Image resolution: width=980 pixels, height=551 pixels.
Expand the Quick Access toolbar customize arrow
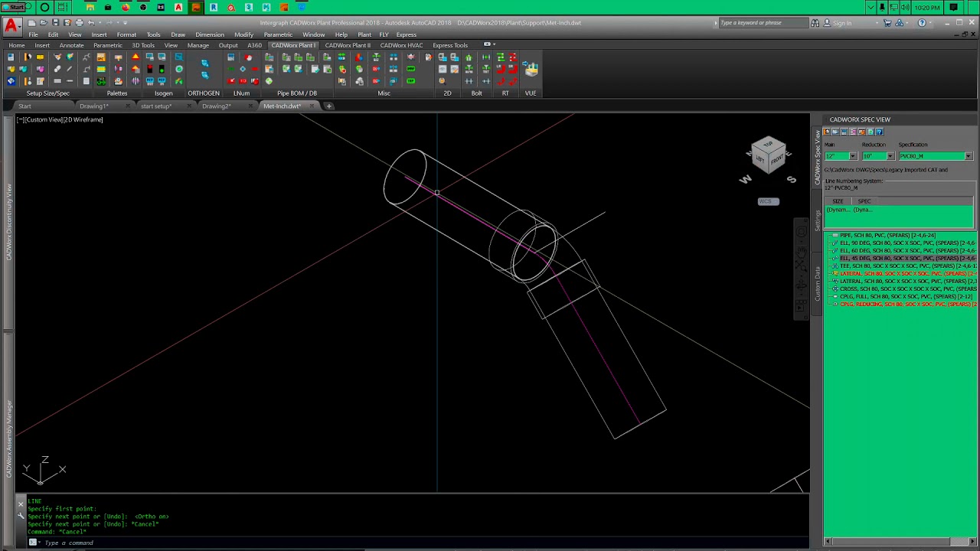click(x=126, y=23)
